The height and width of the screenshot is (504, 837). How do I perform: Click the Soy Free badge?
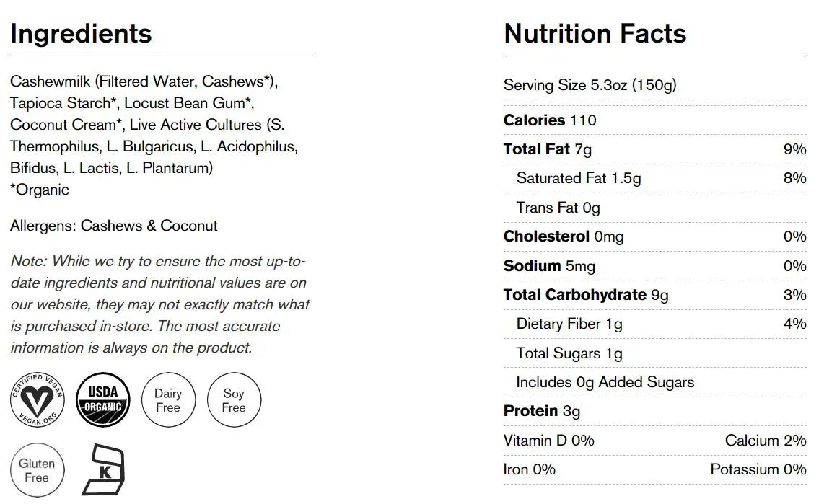[234, 399]
